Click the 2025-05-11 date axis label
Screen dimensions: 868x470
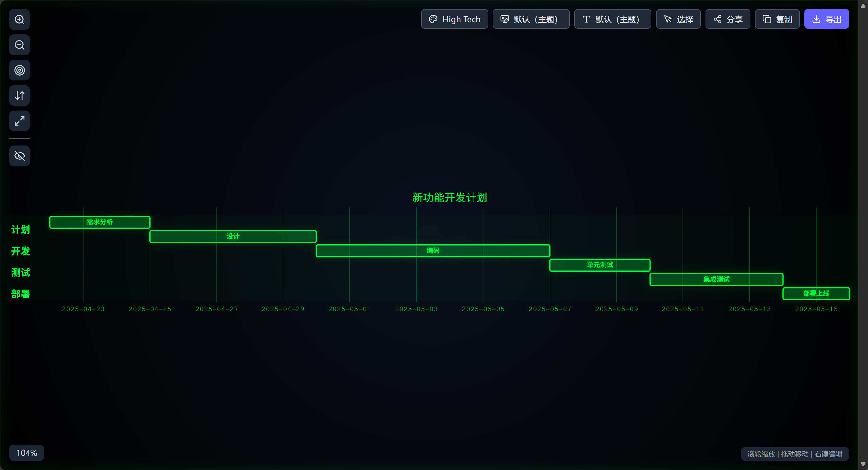(x=683, y=309)
